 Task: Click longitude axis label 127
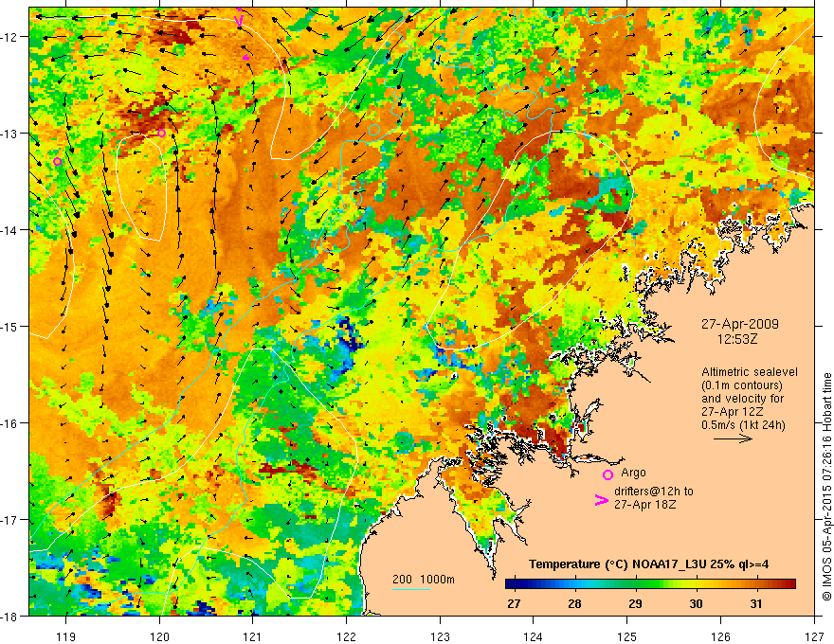(814, 636)
